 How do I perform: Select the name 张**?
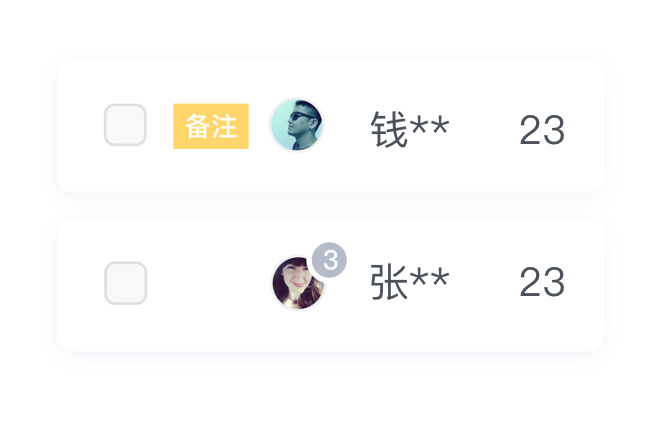coord(410,281)
